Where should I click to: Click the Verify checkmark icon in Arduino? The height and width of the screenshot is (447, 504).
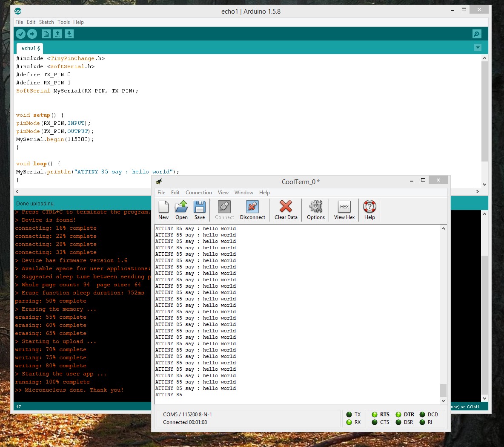coord(20,34)
